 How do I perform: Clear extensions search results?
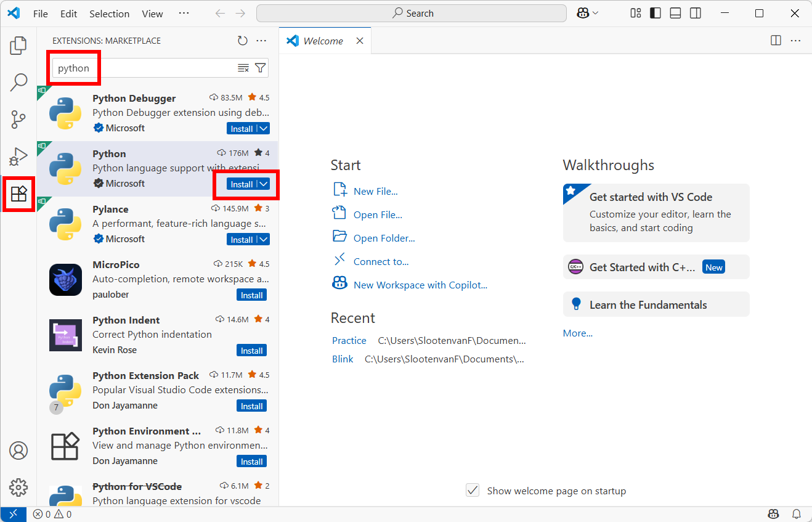tap(243, 68)
